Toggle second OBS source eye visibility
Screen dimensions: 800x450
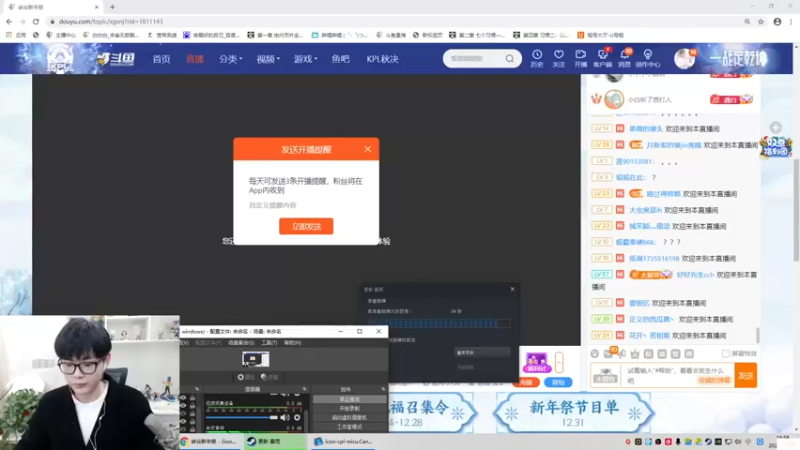point(183,406)
